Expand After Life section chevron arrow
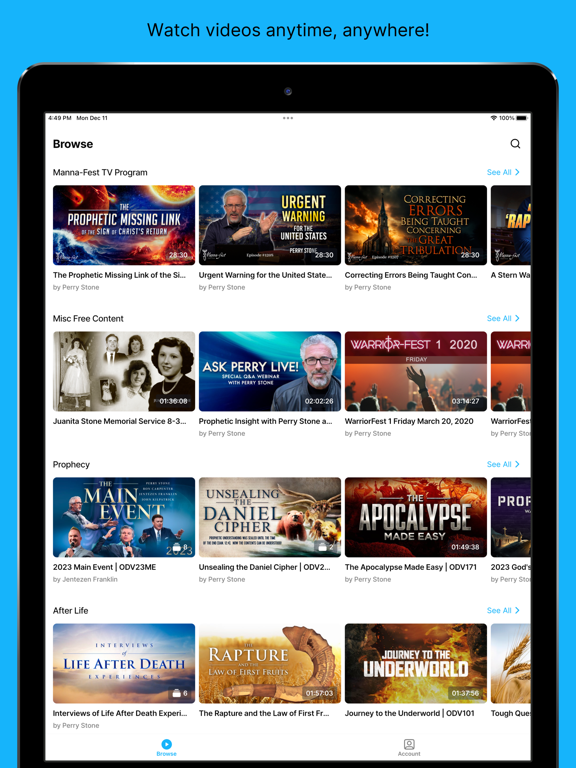The image size is (576, 768). click(x=517, y=610)
